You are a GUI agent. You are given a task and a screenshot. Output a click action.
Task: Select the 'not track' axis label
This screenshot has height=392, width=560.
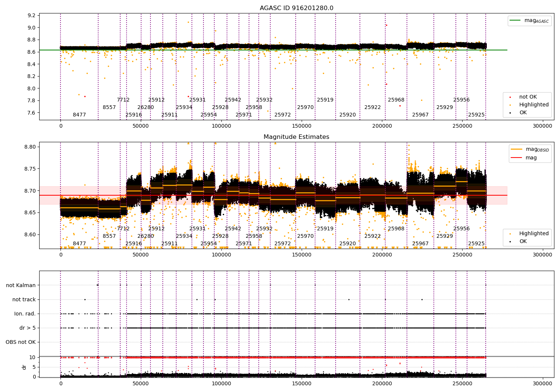coord(24,299)
